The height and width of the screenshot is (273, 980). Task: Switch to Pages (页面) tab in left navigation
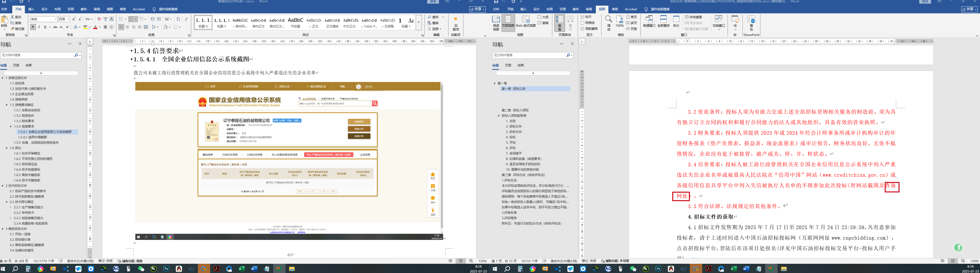click(16, 65)
